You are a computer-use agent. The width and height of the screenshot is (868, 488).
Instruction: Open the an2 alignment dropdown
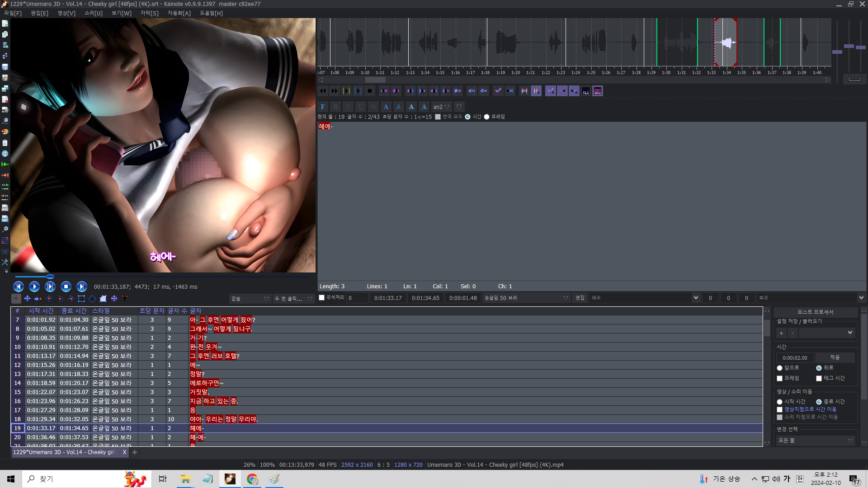441,107
